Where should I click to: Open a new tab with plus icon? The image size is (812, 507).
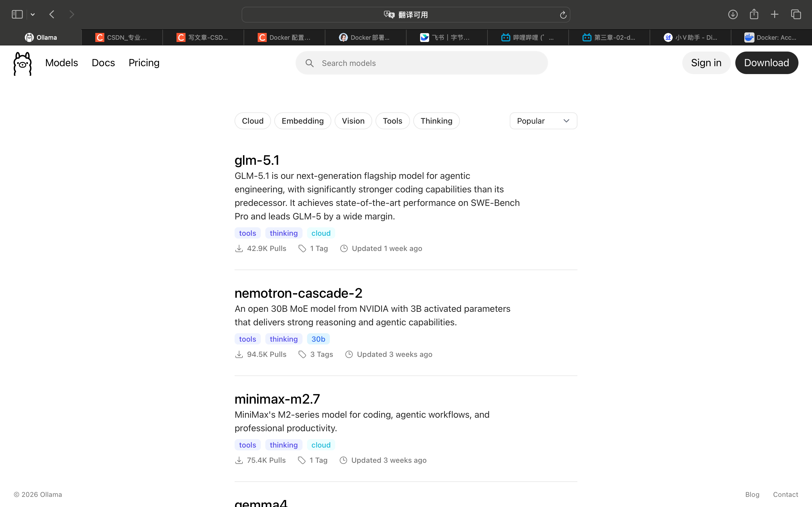pos(775,14)
